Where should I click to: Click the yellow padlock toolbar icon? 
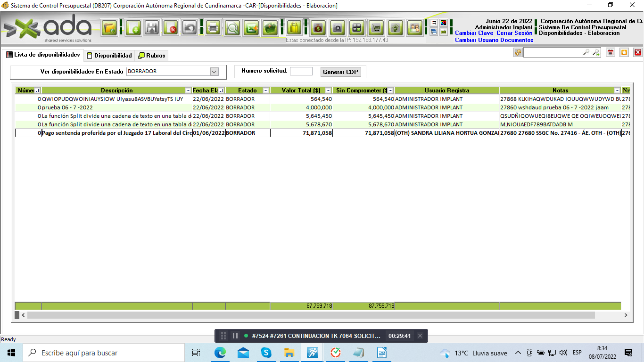(294, 28)
